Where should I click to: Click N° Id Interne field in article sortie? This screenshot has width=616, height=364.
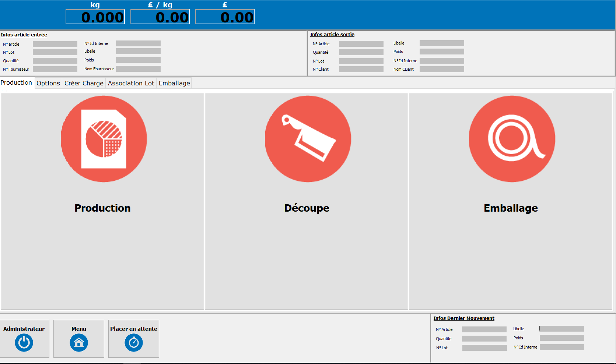click(x=442, y=61)
